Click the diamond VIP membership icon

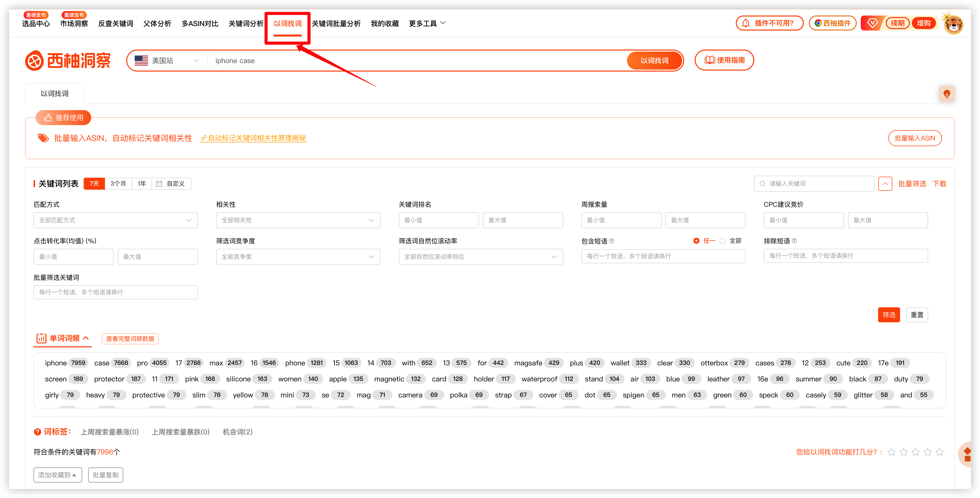click(872, 23)
